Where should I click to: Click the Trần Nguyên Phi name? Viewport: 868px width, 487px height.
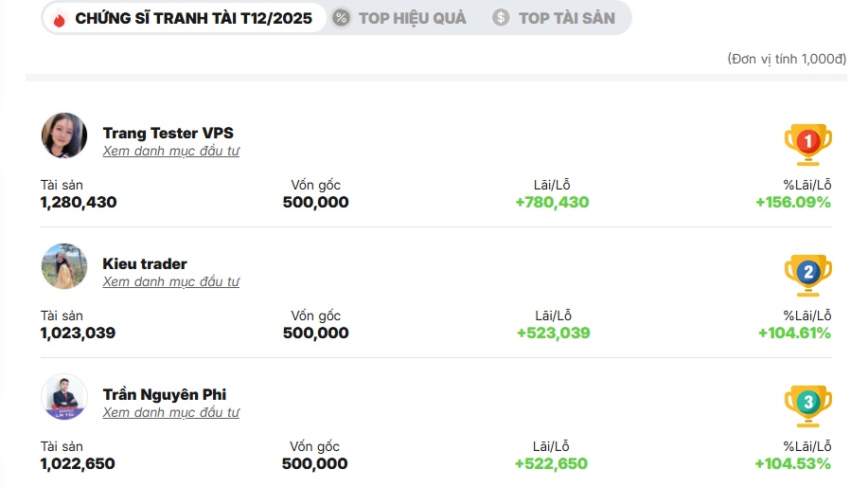pyautogui.click(x=165, y=394)
